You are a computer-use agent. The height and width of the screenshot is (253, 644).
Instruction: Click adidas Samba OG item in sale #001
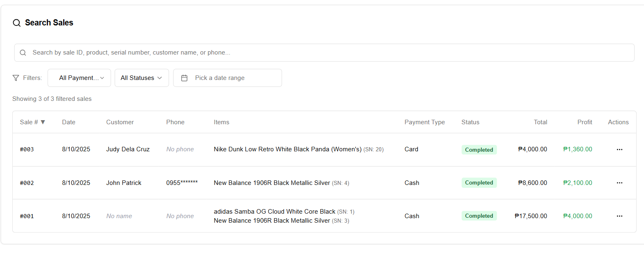274,212
